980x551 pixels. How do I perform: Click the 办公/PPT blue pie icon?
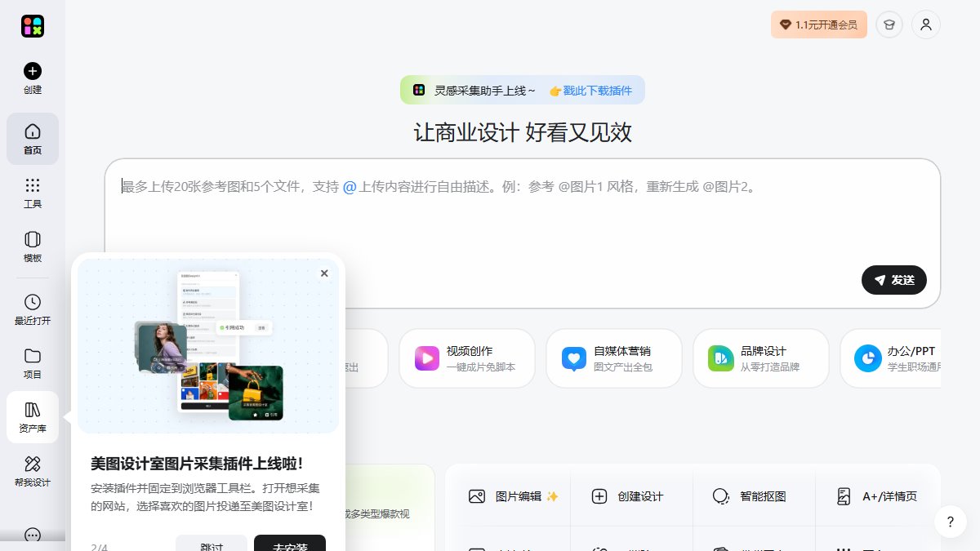click(867, 358)
